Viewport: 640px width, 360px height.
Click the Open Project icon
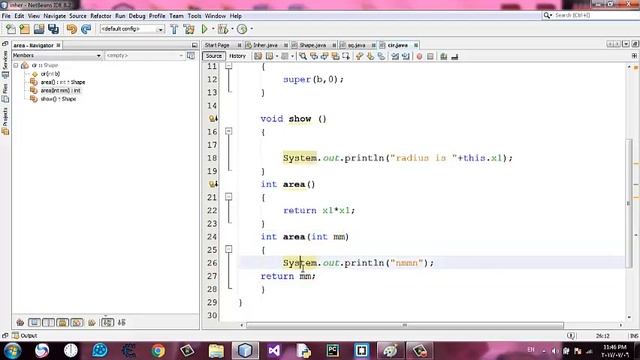[x=39, y=29]
